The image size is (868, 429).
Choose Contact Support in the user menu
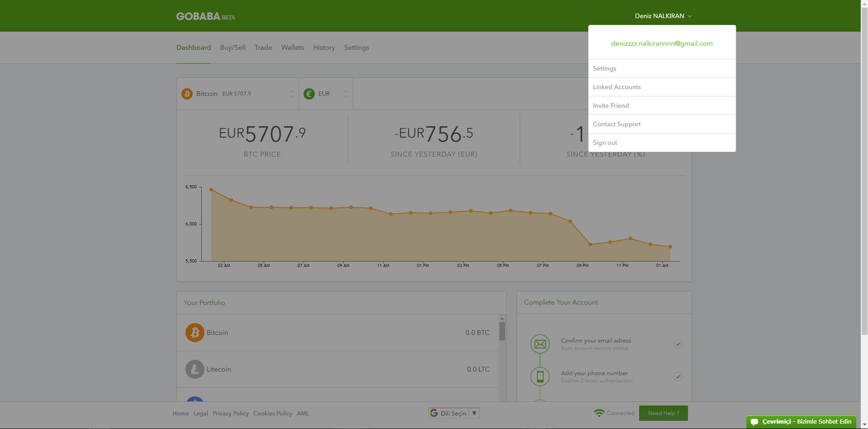662,124
